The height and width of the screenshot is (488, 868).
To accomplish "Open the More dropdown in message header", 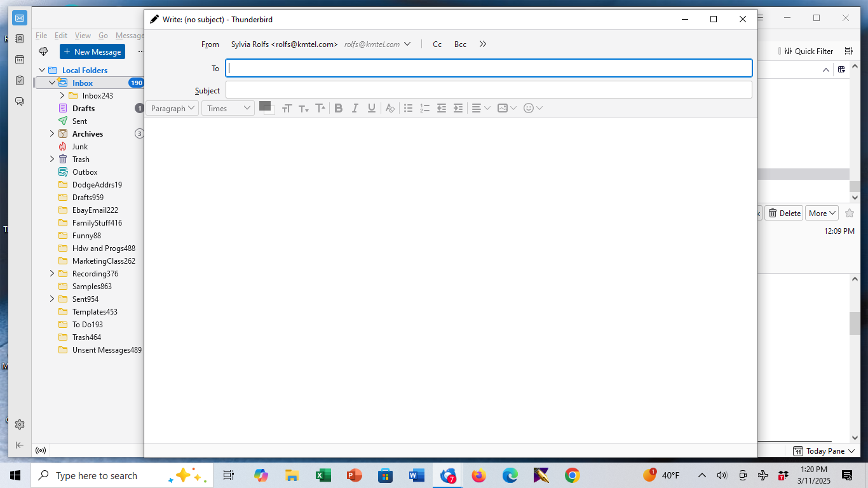I will (x=822, y=213).
